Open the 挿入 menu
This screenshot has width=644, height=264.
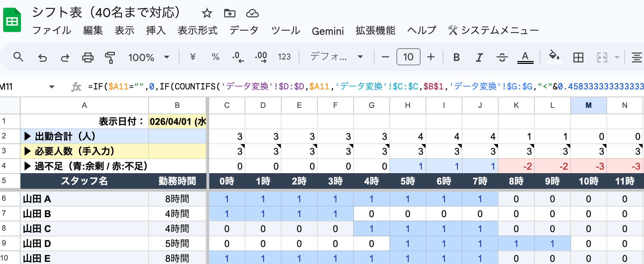pos(156,31)
